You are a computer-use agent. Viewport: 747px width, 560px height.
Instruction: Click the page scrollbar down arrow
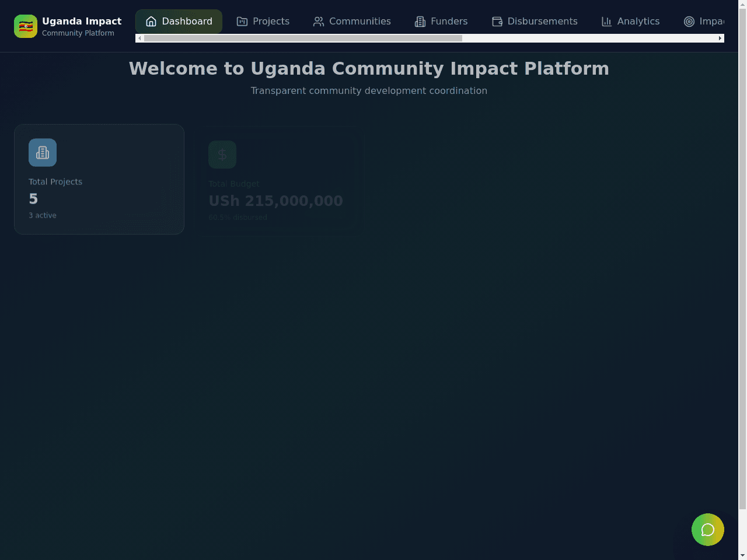(x=742, y=555)
